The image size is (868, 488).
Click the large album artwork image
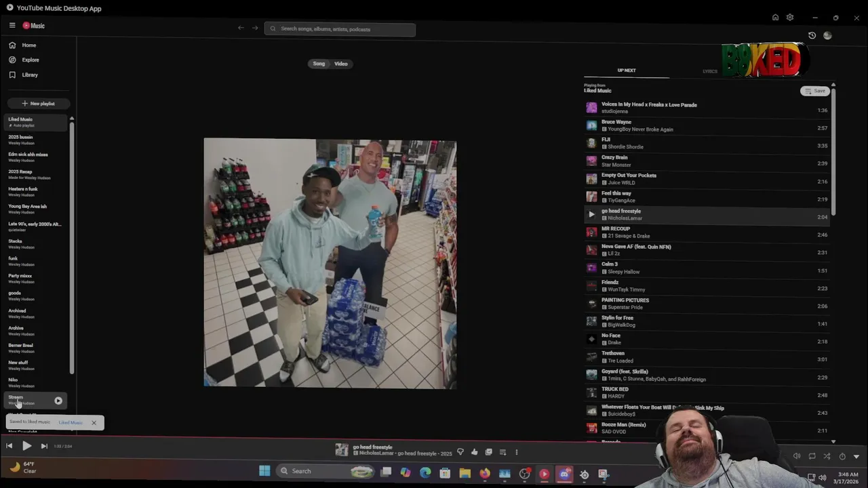(x=330, y=264)
